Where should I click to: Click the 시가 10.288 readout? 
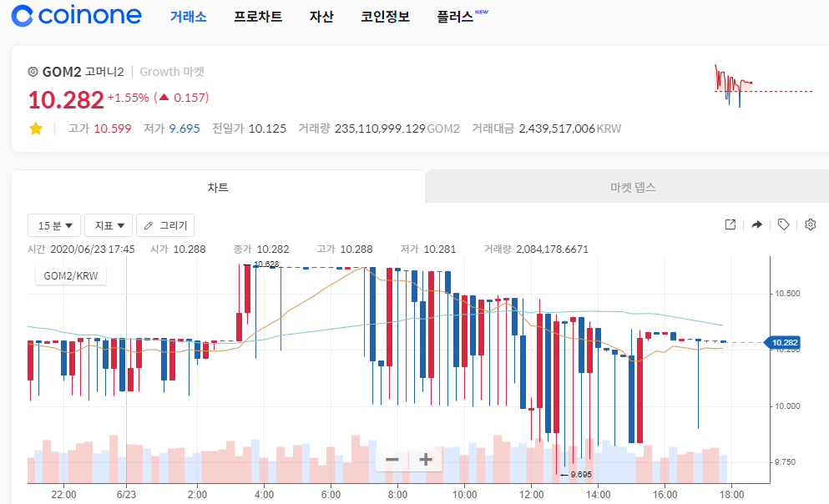(x=178, y=249)
